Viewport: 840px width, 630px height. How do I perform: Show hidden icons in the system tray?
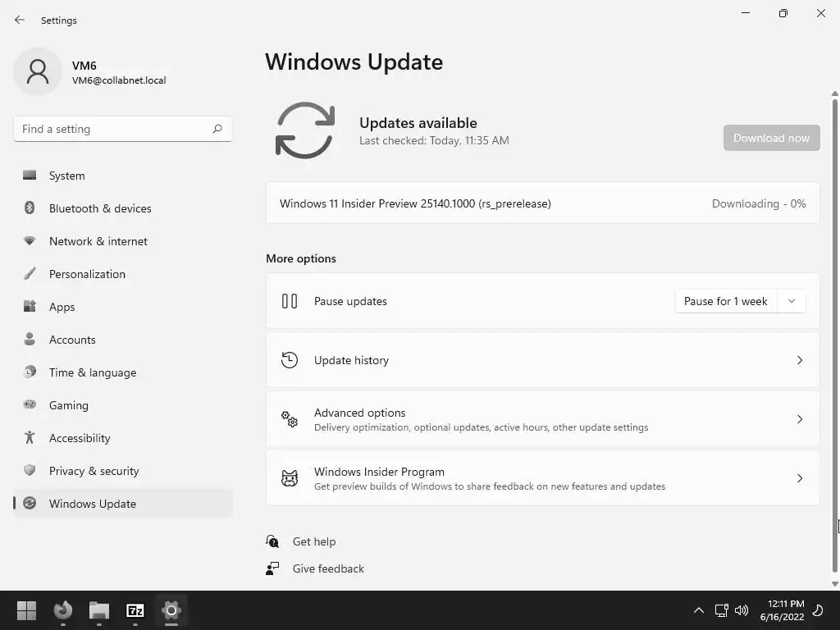(x=699, y=610)
